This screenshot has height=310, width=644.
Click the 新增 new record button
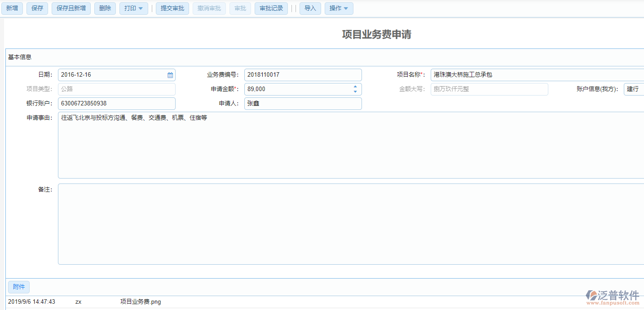pos(12,8)
